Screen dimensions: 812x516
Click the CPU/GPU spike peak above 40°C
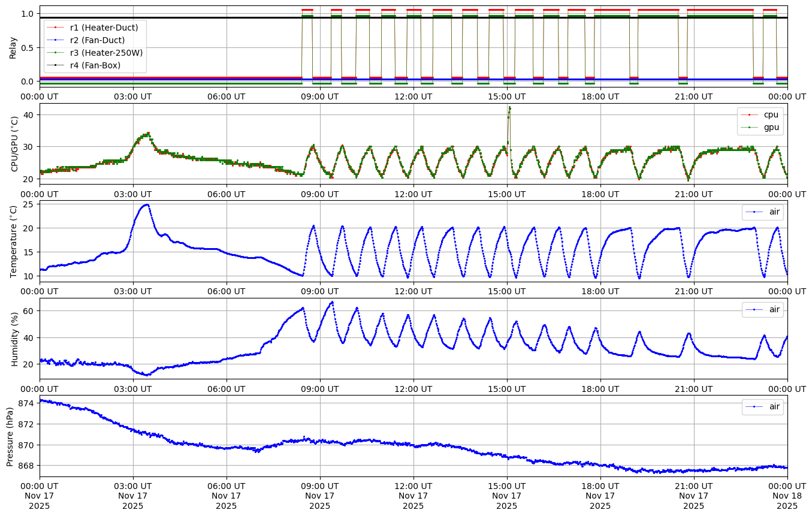[x=509, y=108]
